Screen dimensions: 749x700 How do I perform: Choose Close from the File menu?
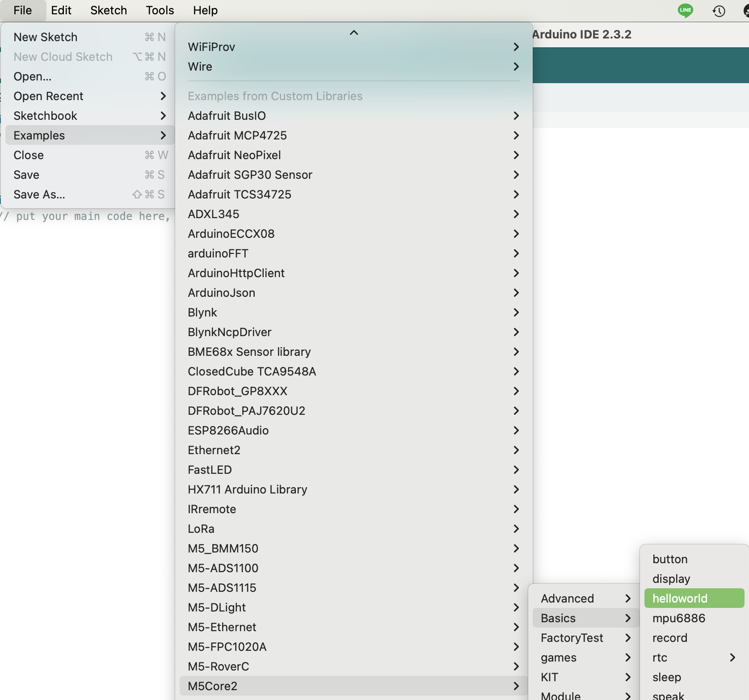point(90,155)
